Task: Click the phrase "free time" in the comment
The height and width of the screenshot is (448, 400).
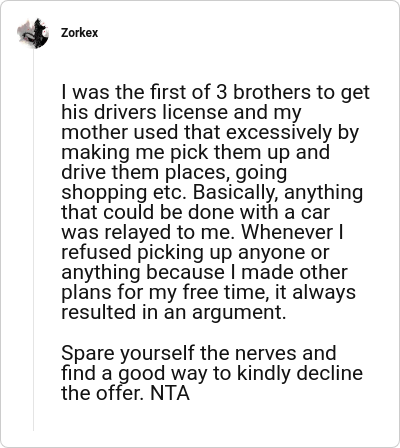Action: 224,292
